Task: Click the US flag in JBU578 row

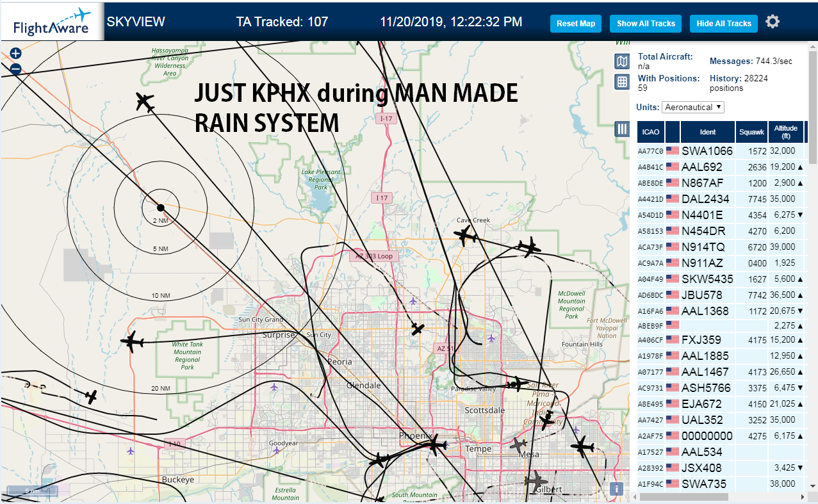Action: point(673,295)
